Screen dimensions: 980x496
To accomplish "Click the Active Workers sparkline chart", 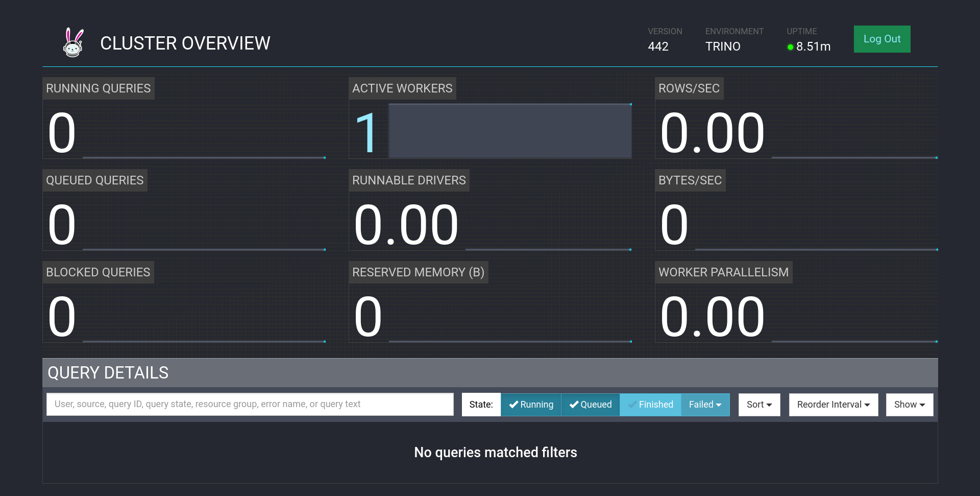I will click(510, 131).
